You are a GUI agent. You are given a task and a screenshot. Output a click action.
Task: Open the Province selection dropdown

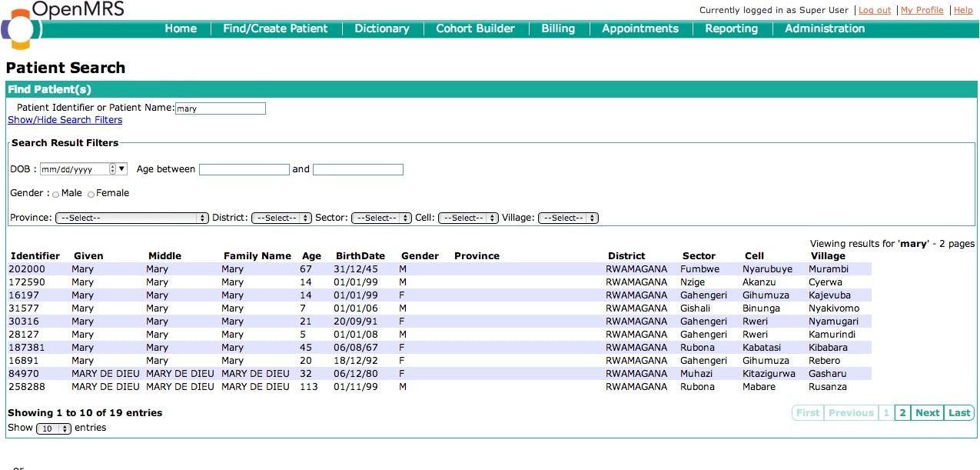click(131, 218)
